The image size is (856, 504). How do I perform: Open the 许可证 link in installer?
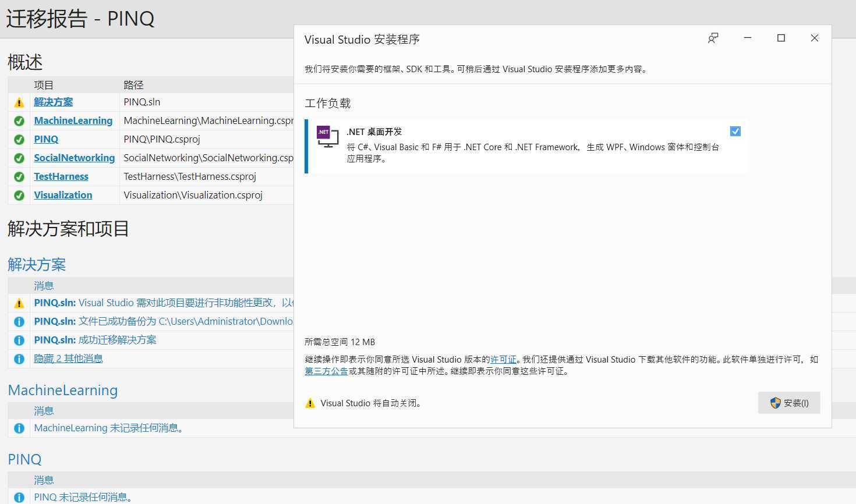(x=503, y=360)
